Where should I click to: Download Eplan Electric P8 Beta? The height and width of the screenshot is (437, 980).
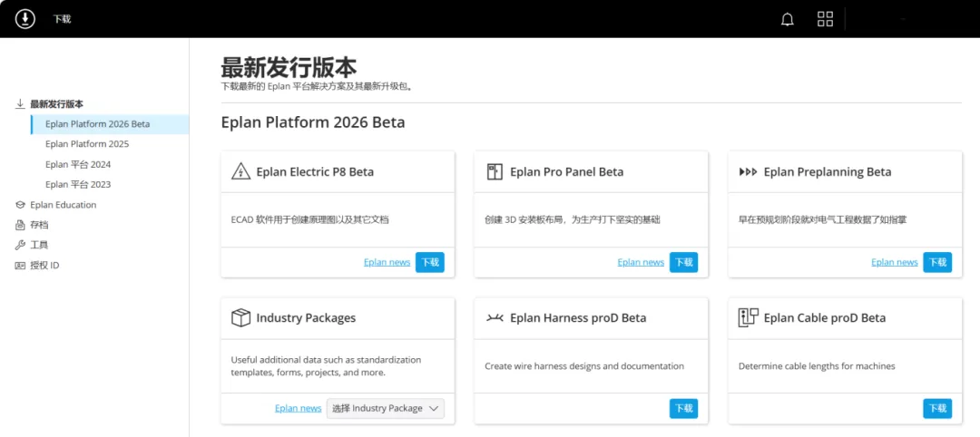pos(430,262)
